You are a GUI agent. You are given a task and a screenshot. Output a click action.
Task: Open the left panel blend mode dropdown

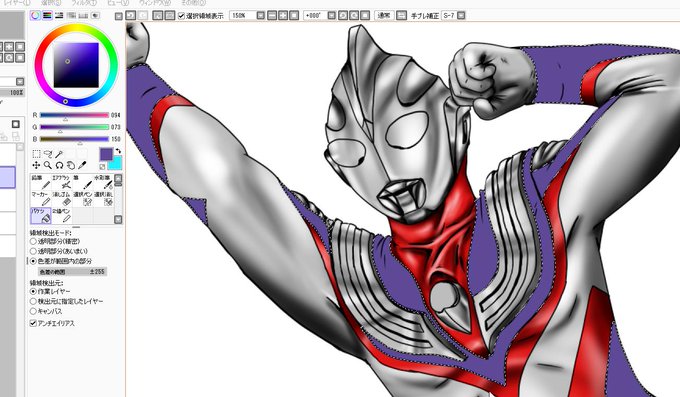coord(20,82)
